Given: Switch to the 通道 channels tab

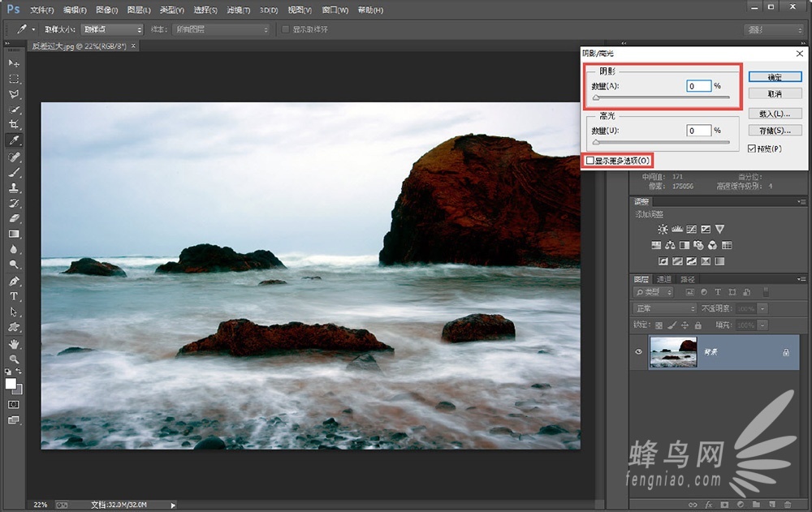Looking at the screenshot, I should tap(664, 279).
